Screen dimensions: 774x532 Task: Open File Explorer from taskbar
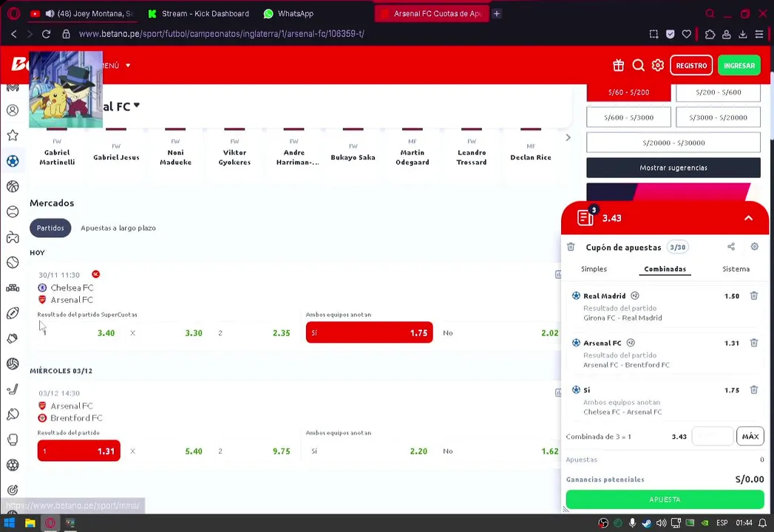(30, 522)
